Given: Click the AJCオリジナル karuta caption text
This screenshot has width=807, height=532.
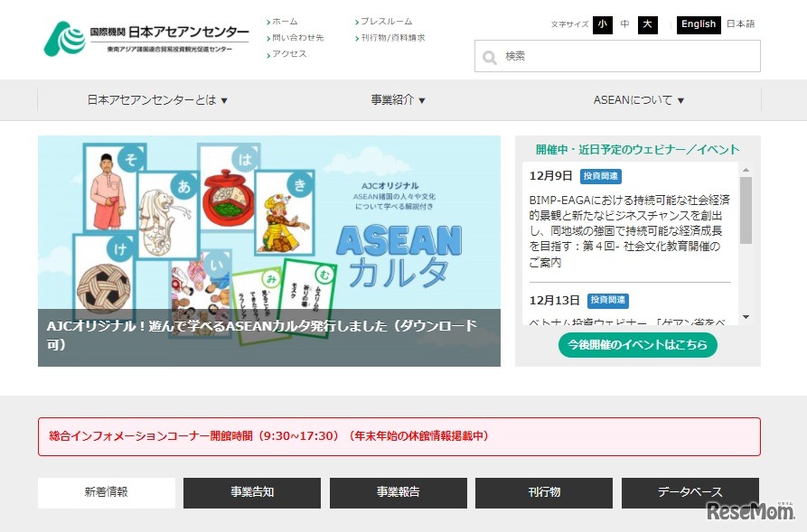Looking at the screenshot, I should tap(261, 334).
